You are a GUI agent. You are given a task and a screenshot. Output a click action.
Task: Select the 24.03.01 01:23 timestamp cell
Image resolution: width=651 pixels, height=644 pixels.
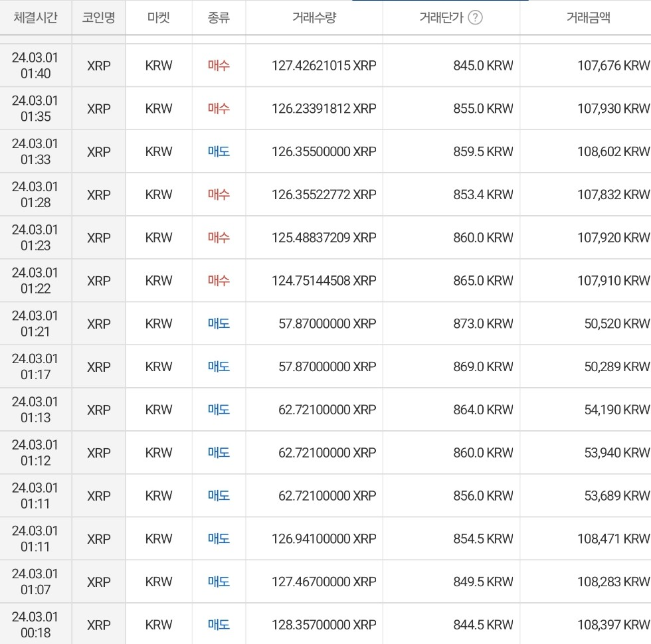pos(35,238)
